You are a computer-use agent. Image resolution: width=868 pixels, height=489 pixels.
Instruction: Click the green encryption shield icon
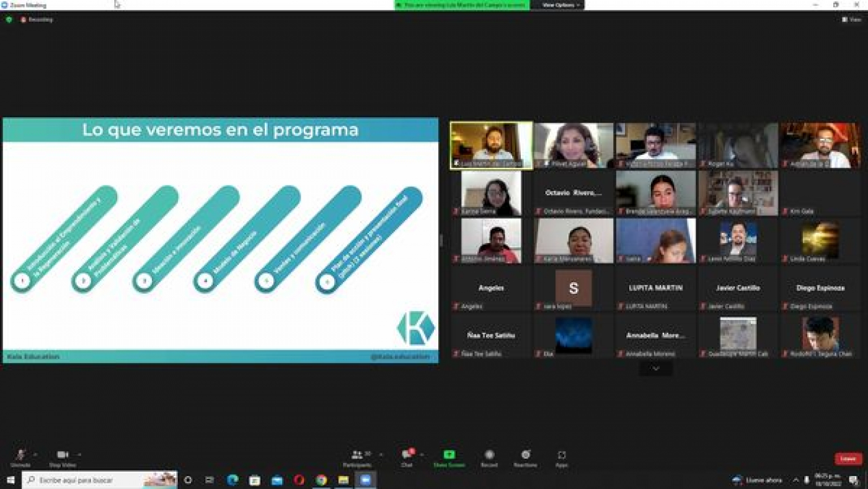(9, 20)
